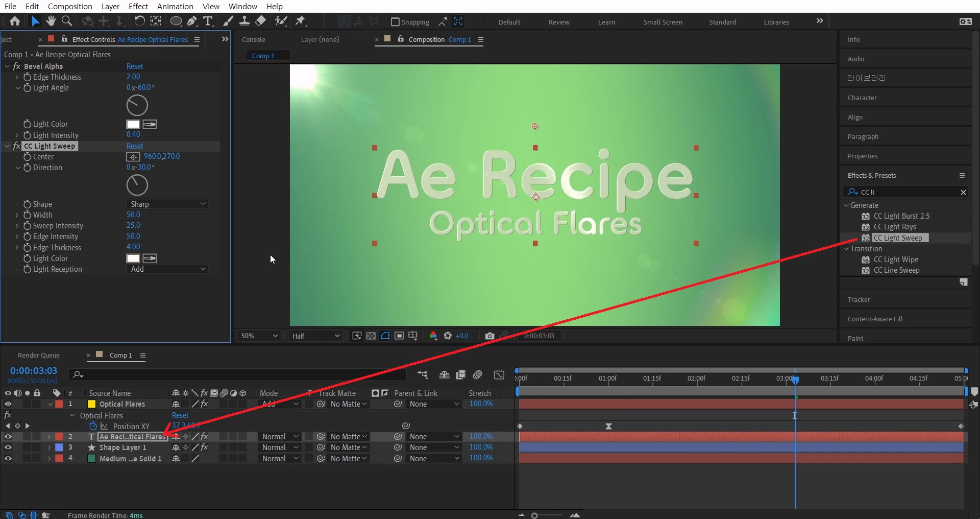Hide Medium Solid 1 layer eye

pos(8,459)
